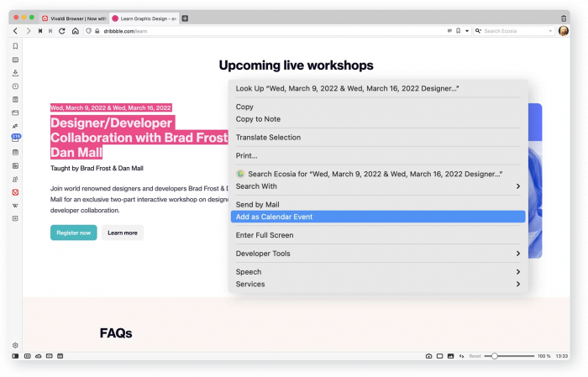Click the Capture page camera icon
This screenshot has width=588, height=377.
tap(428, 356)
